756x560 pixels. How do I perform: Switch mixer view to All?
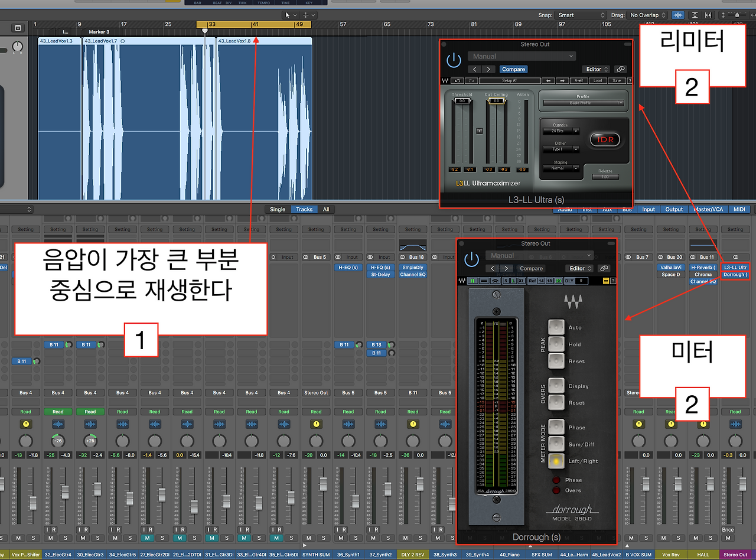tap(325, 209)
